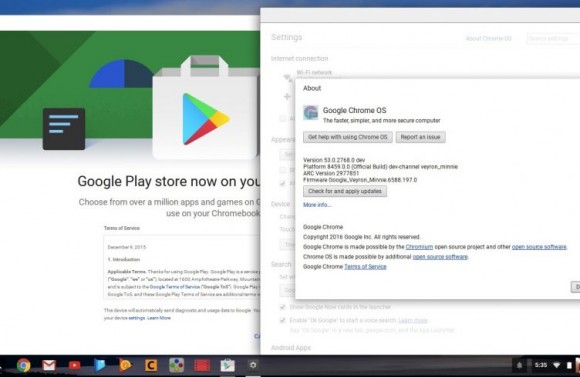
Task: Click 'The faster, simpler, and more secure computer'
Action: tap(381, 120)
